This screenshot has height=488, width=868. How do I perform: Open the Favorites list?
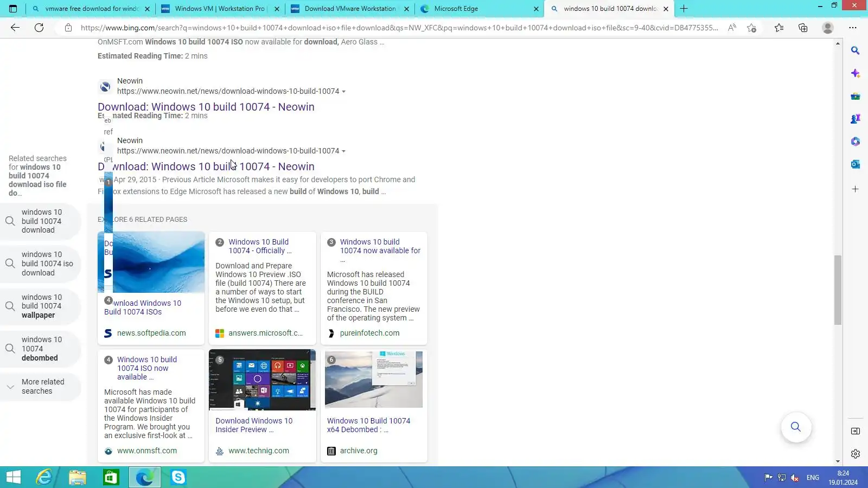779,28
